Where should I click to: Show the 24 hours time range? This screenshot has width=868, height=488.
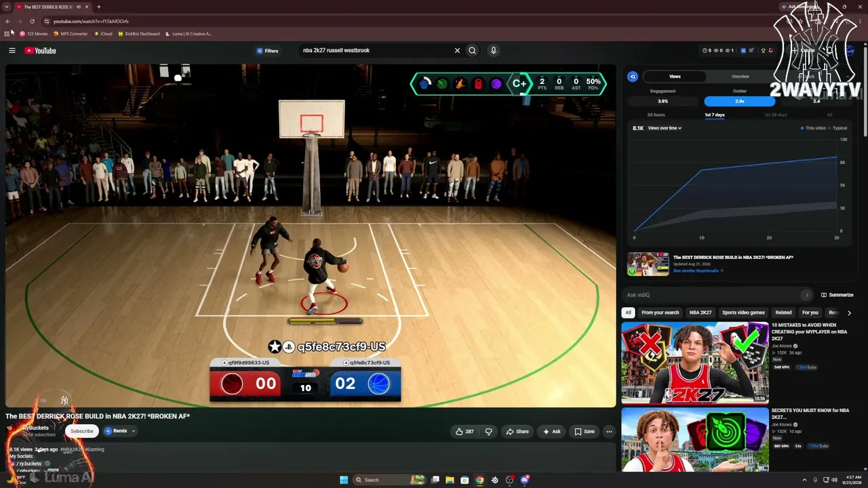pyautogui.click(x=656, y=115)
